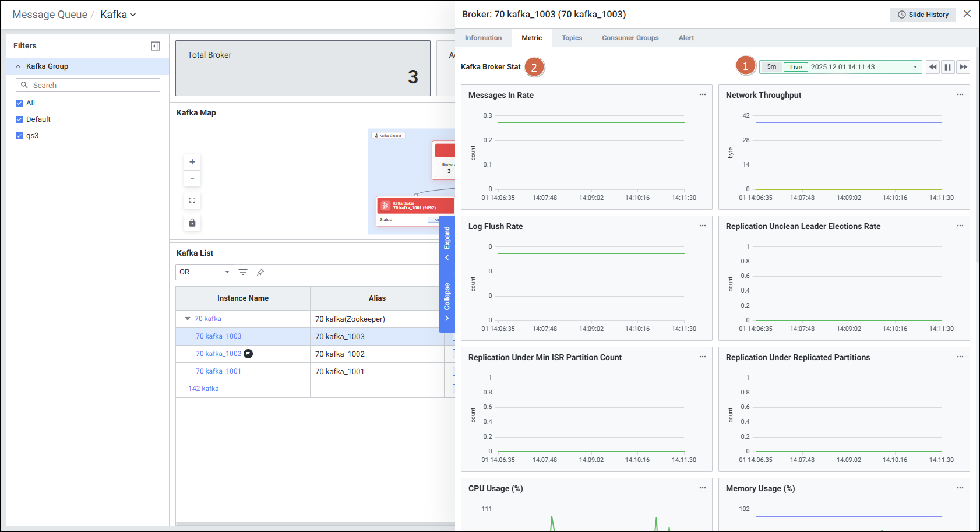The width and height of the screenshot is (980, 532).
Task: Open the OR condition dropdown
Action: (x=204, y=272)
